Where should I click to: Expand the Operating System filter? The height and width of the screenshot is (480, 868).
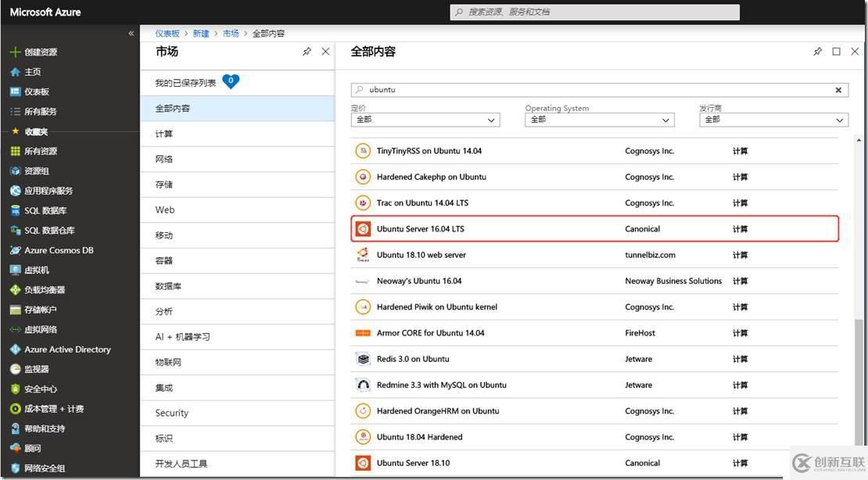599,120
